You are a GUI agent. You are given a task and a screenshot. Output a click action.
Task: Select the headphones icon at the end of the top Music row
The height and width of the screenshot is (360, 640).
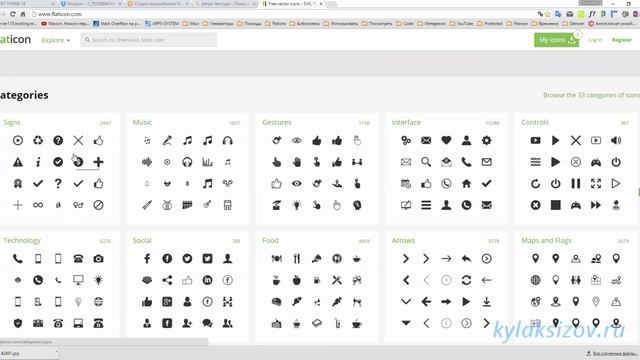click(228, 140)
